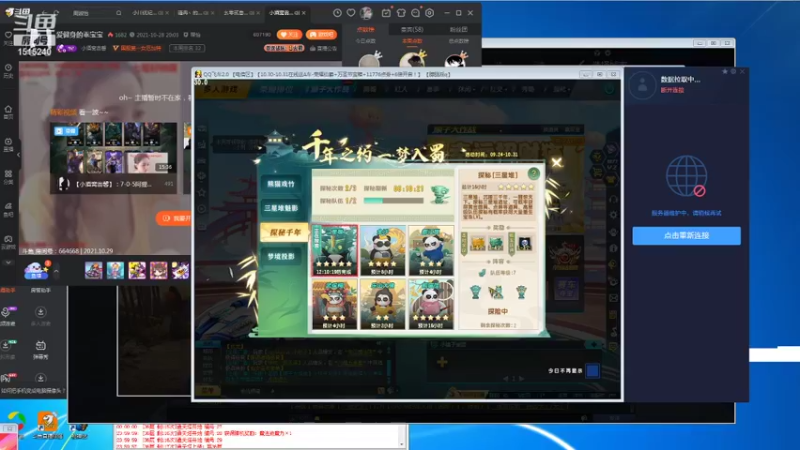Open the 梦境投影 event tab

pos(282,256)
